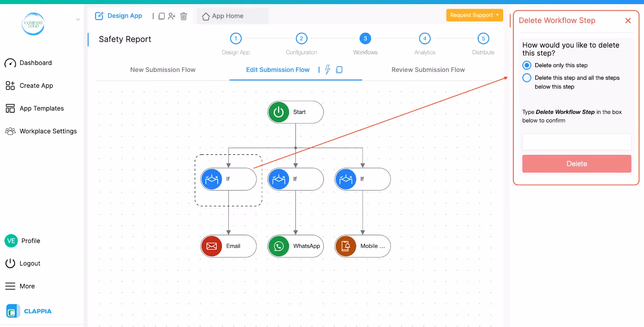Click the duplicate app icon in header

pos(161,16)
